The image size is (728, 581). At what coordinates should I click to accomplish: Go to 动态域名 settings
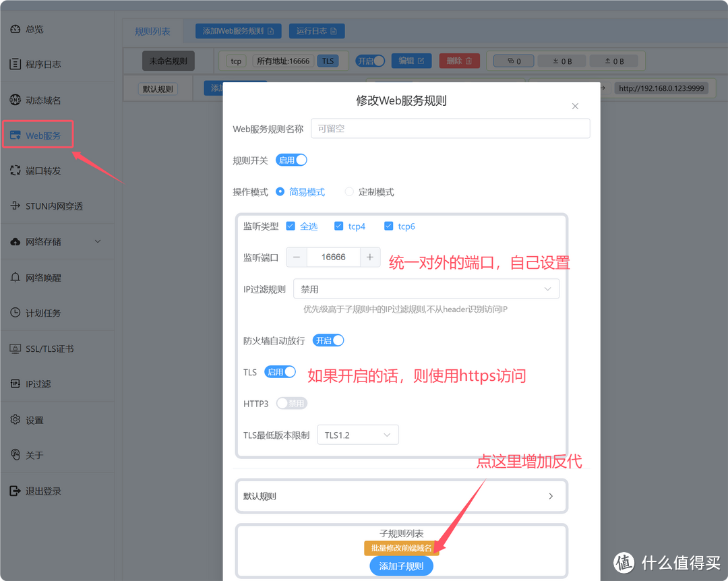pos(42,100)
